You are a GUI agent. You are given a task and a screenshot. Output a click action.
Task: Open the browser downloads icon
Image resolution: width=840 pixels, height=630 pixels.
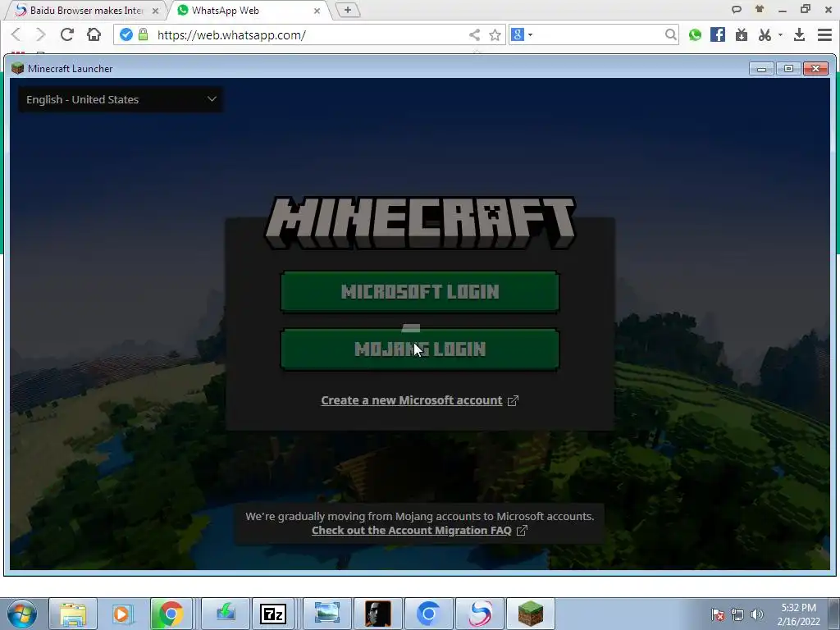(x=799, y=34)
